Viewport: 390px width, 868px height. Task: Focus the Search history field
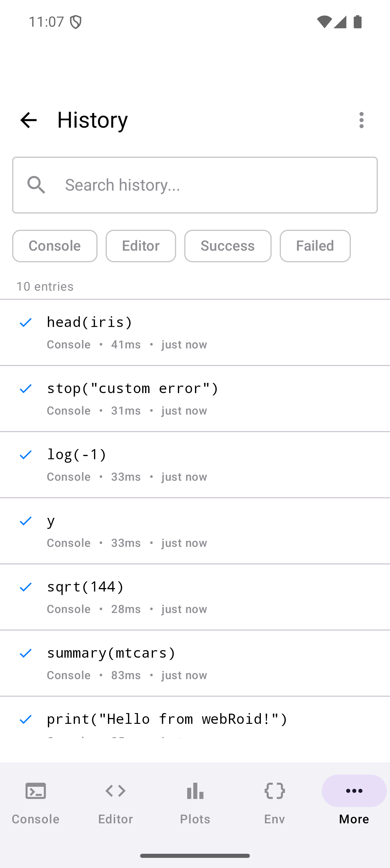(216, 185)
